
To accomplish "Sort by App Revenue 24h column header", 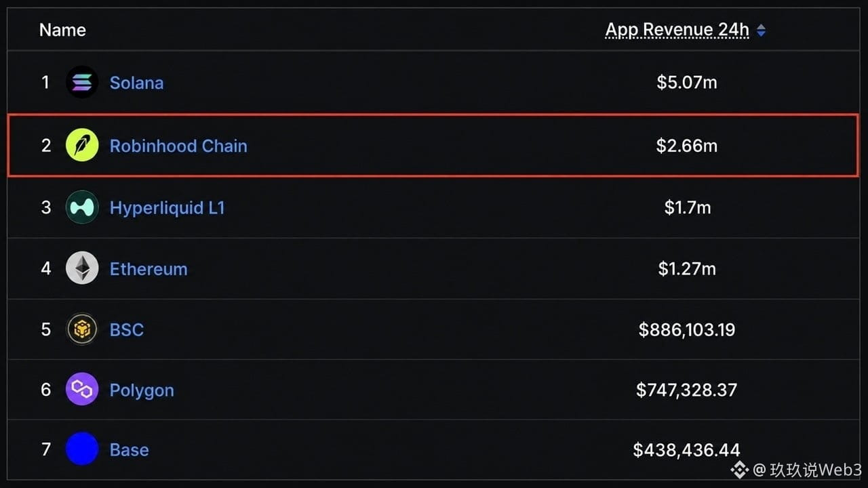I will click(677, 30).
